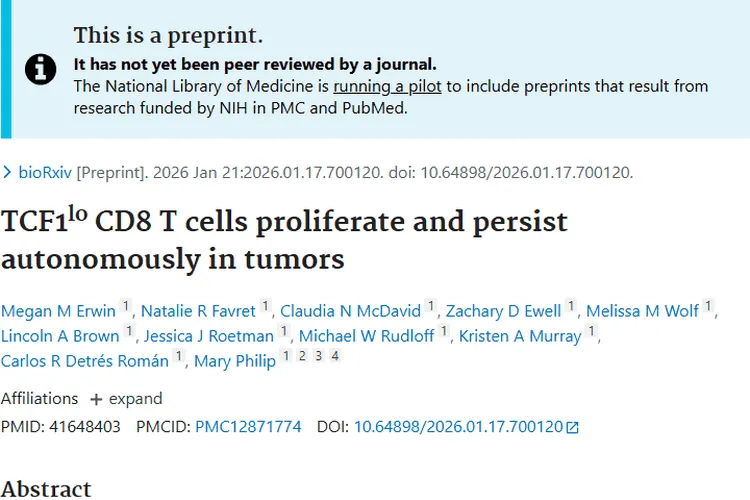Select author Jessica J Roetman
The width and height of the screenshot is (750, 500).
209,336
